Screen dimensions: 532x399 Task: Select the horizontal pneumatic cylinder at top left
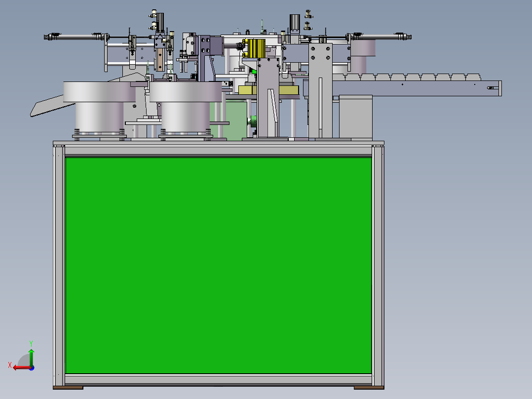coord(76,37)
